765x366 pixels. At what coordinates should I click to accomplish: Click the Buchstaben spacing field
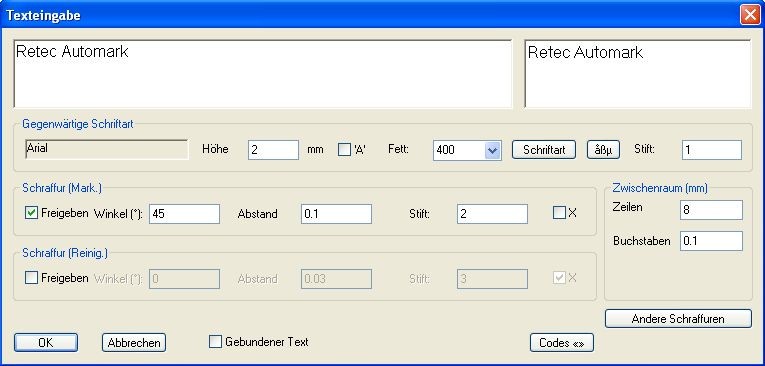(711, 241)
